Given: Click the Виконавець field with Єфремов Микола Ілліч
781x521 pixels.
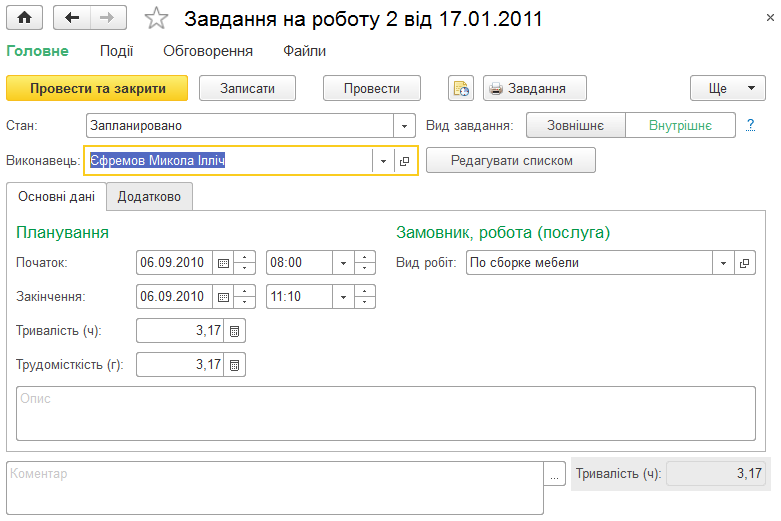Looking at the screenshot, I should tap(229, 161).
